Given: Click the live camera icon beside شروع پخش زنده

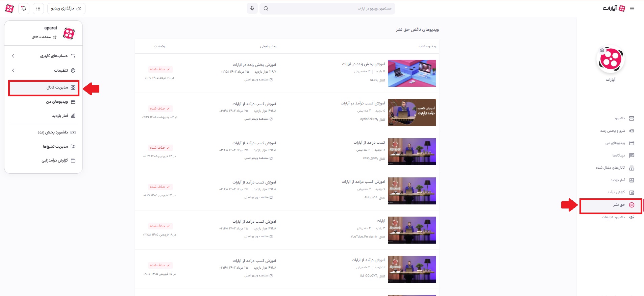Looking at the screenshot, I should tap(631, 131).
